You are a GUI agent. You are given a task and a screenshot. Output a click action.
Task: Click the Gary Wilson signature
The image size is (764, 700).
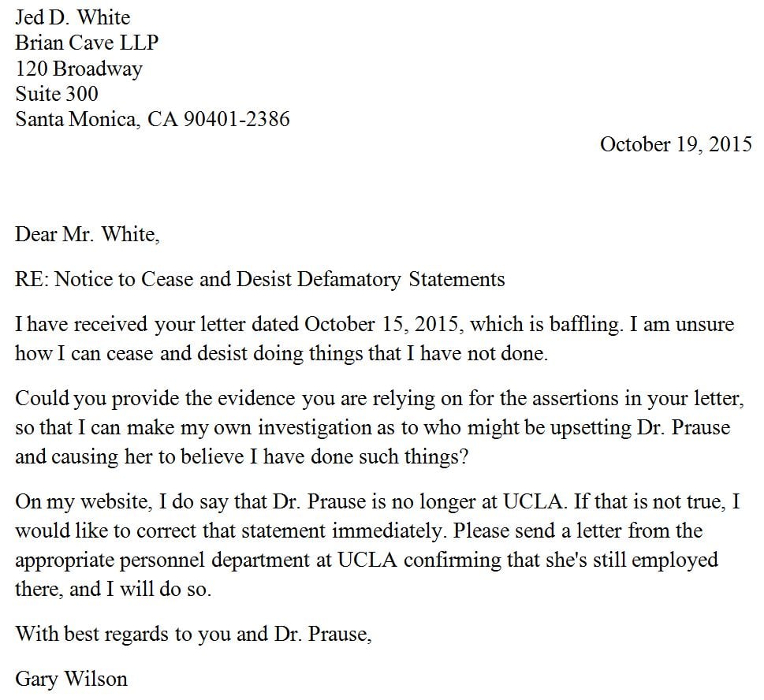tap(71, 678)
